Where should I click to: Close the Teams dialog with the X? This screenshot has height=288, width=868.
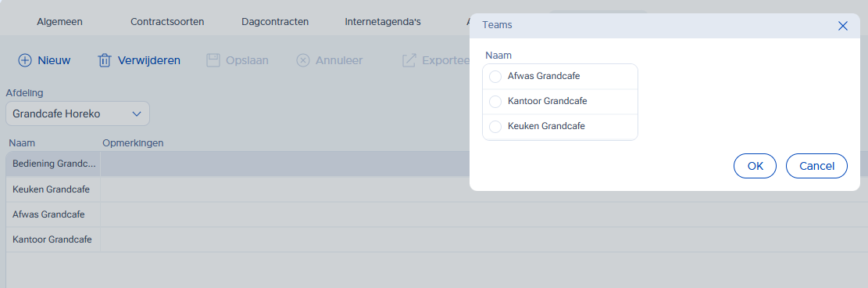click(842, 26)
